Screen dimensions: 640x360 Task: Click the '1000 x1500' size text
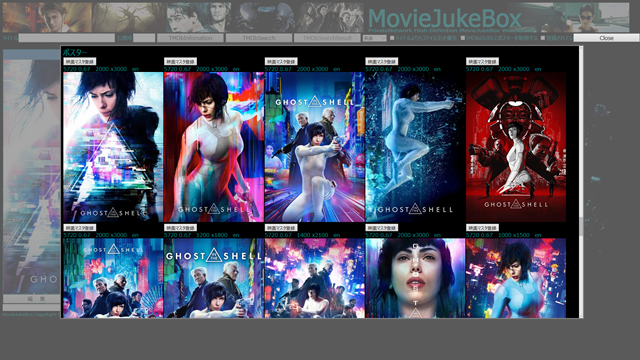(x=514, y=235)
